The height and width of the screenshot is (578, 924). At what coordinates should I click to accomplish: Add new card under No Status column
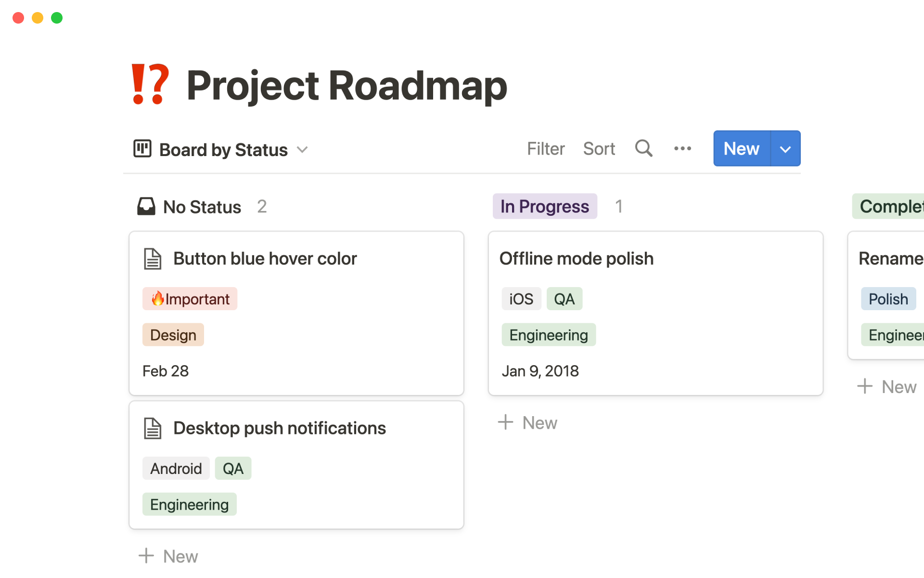coord(168,556)
